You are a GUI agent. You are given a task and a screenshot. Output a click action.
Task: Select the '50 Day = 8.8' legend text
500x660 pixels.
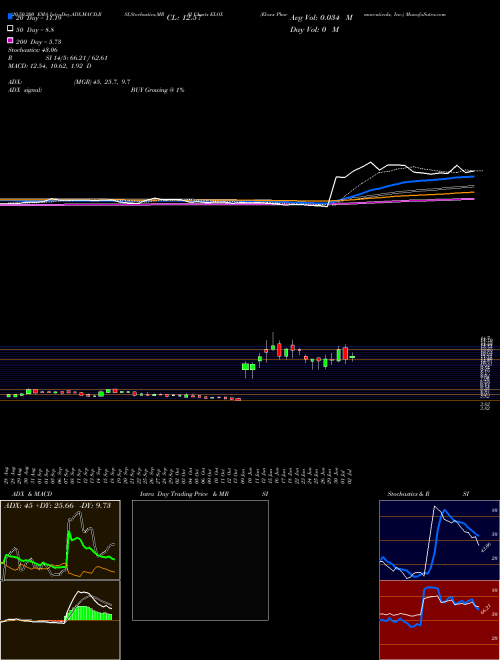35,29
